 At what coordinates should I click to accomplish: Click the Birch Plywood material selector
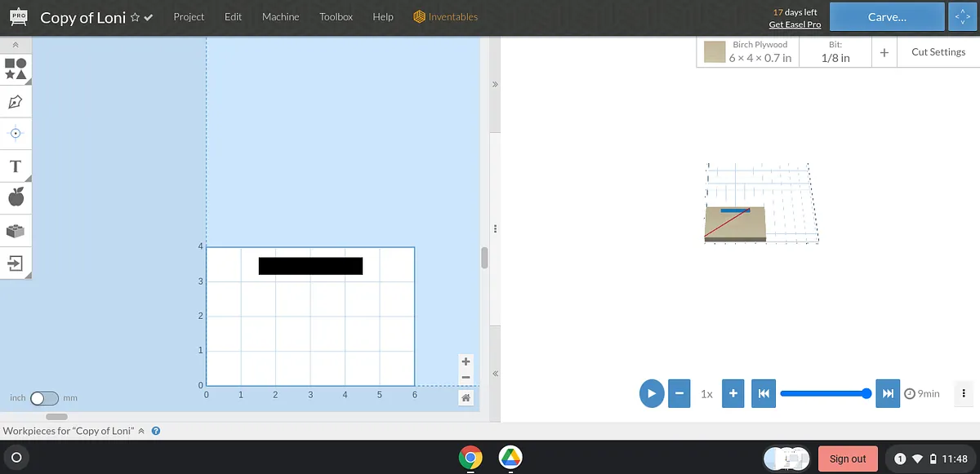point(747,51)
